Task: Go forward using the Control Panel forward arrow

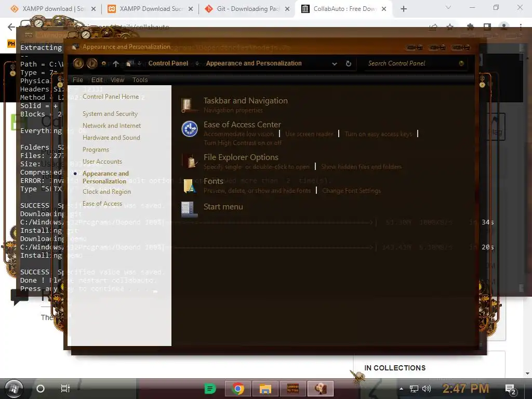Action: click(91, 63)
